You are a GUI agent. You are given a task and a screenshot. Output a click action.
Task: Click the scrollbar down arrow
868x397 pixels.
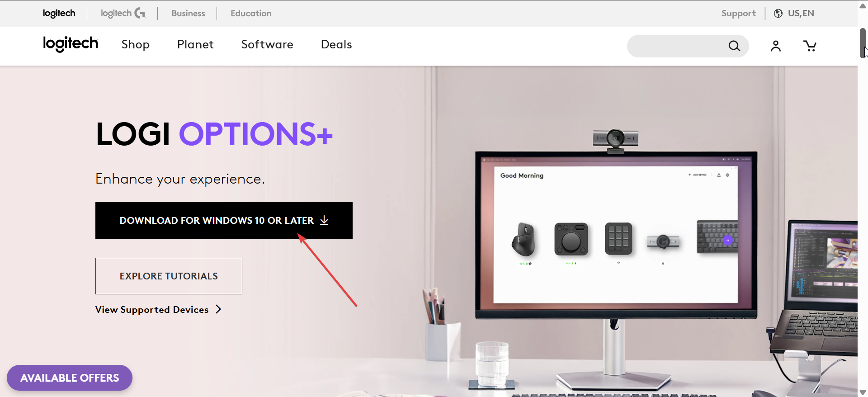863,392
